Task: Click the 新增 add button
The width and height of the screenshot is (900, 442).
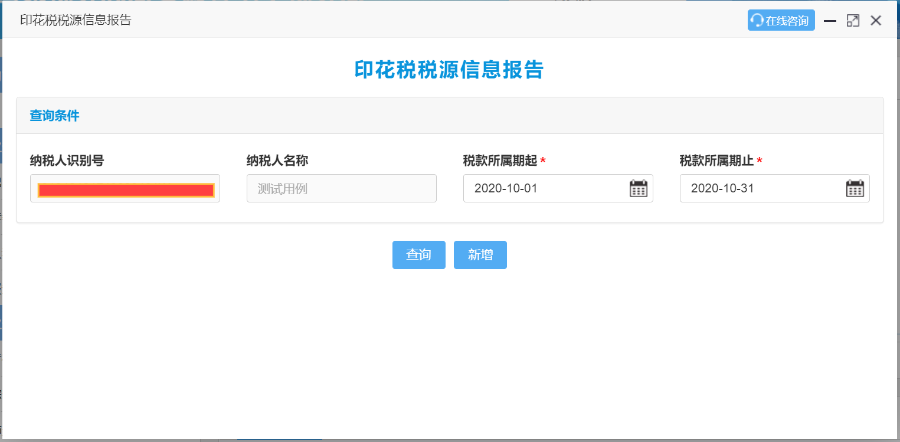Action: pos(480,255)
